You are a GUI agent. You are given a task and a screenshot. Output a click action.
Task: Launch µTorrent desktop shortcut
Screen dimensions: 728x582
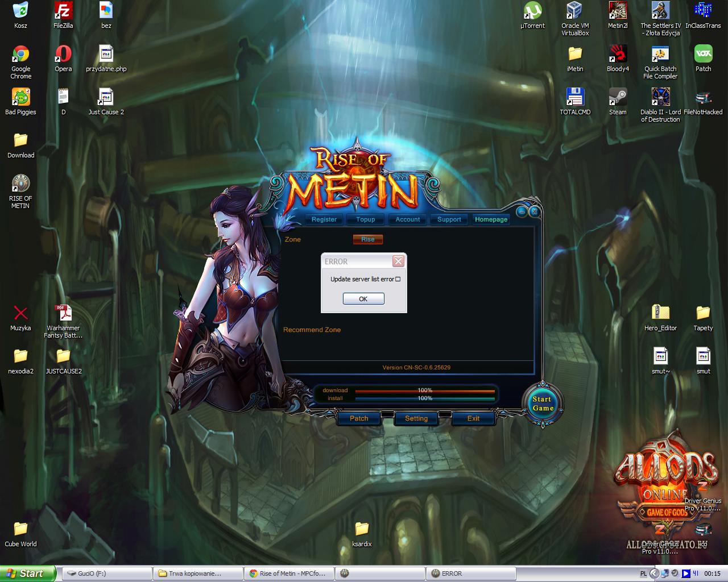532,15
